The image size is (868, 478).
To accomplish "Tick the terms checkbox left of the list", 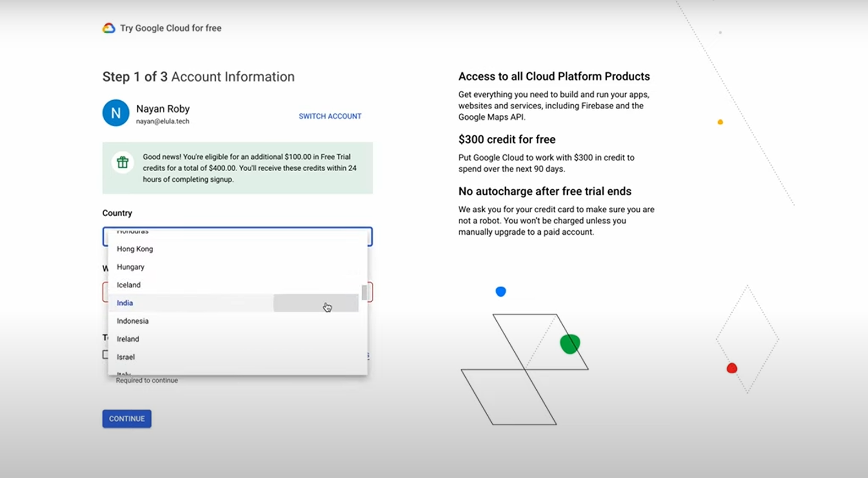I will click(x=105, y=355).
